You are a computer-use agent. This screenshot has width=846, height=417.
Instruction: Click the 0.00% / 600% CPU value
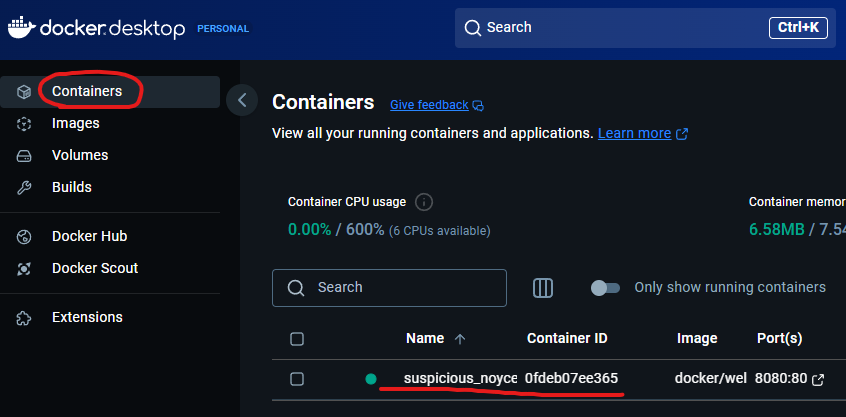coord(336,230)
